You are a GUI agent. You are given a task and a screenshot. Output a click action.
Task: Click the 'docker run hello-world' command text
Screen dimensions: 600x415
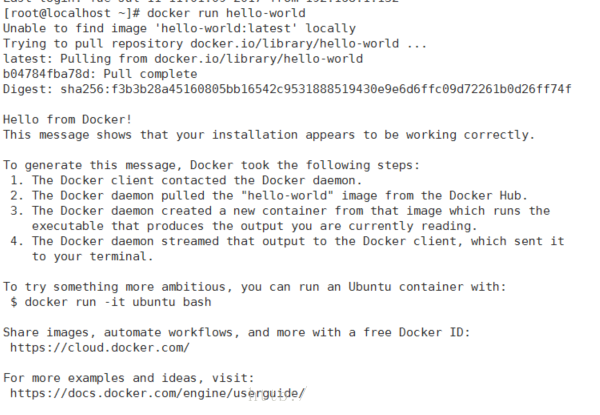(226, 13)
